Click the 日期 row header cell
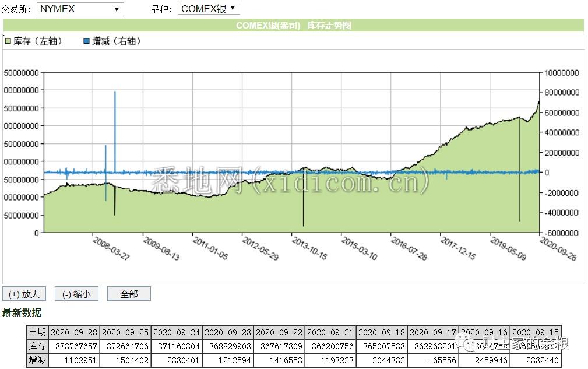The width and height of the screenshot is (588, 369). 37,332
